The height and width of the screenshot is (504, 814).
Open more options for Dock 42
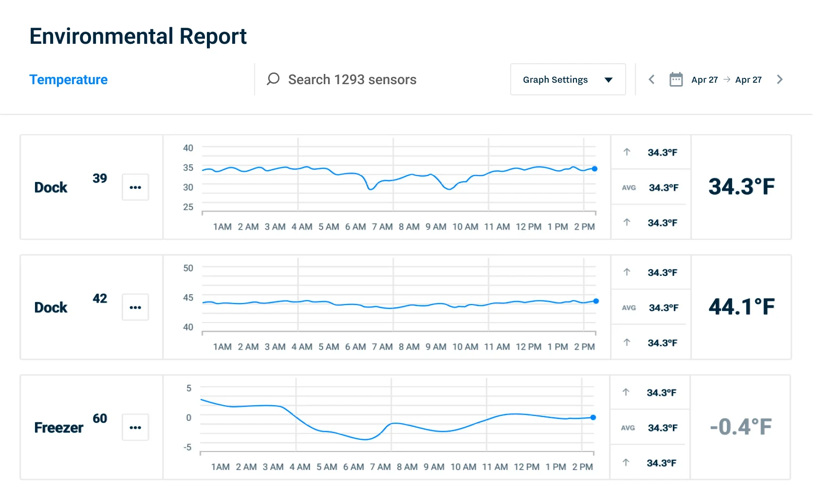pyautogui.click(x=135, y=307)
